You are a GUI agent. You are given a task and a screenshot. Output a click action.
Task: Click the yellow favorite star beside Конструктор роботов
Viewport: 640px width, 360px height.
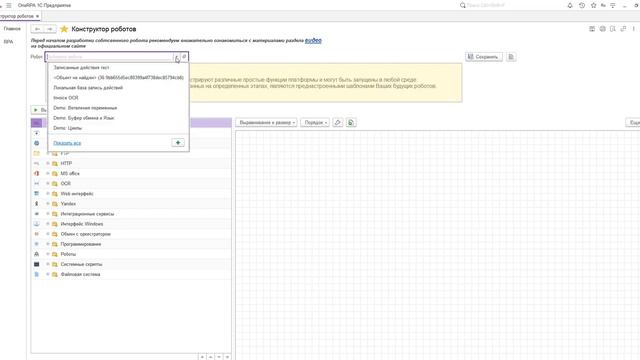64,29
